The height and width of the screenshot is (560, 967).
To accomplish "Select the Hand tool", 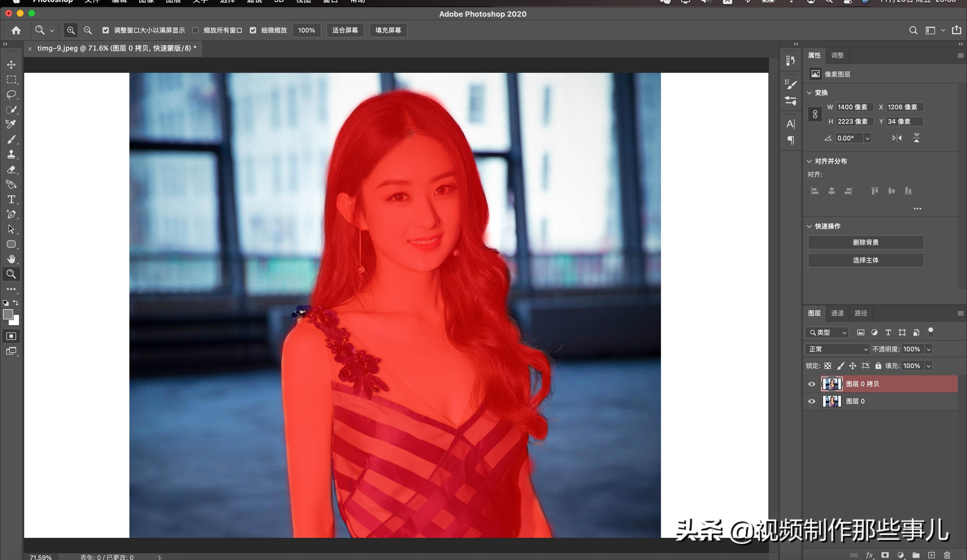I will 11,259.
